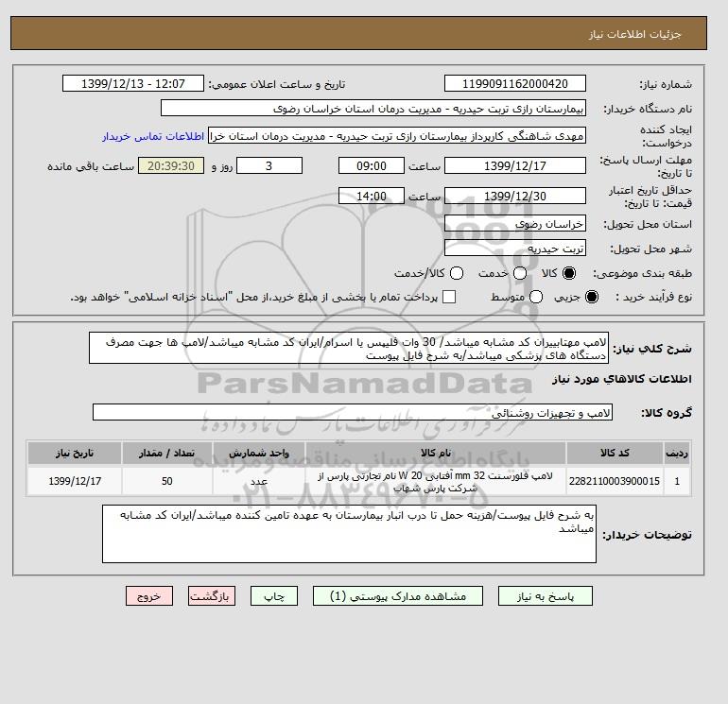This screenshot has width=728, height=704.
Task: Click the delivery city field تربت حیدریه
Action: tap(515, 249)
